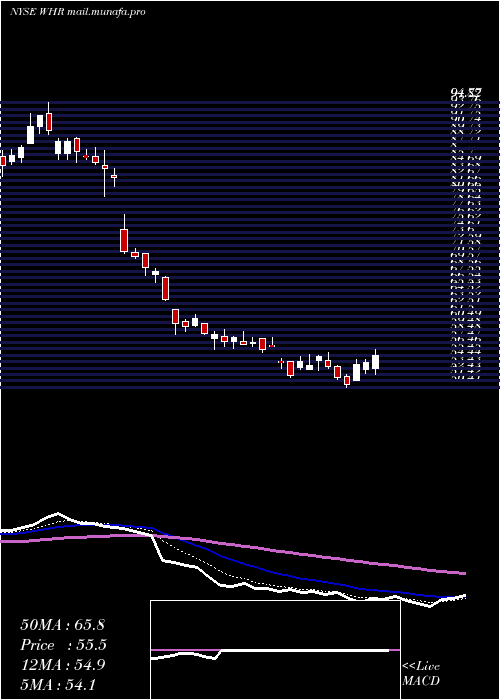Click the NYSE WHR mail.munafa.pro title text

[x=78, y=12]
